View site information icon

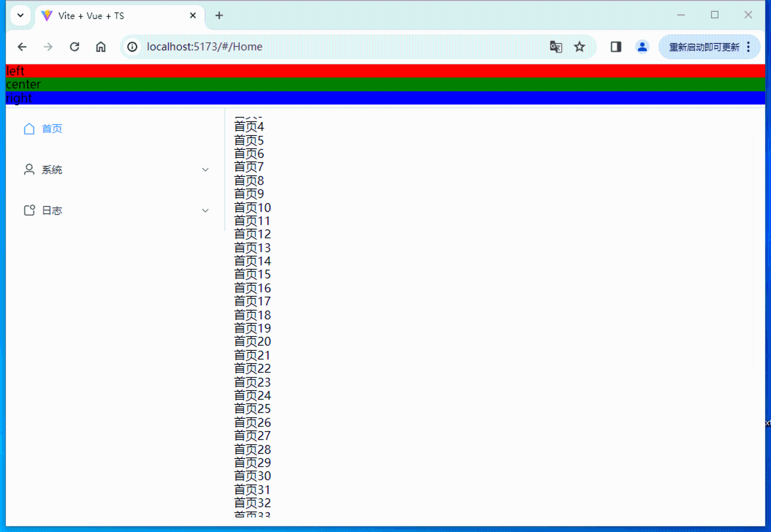point(132,47)
